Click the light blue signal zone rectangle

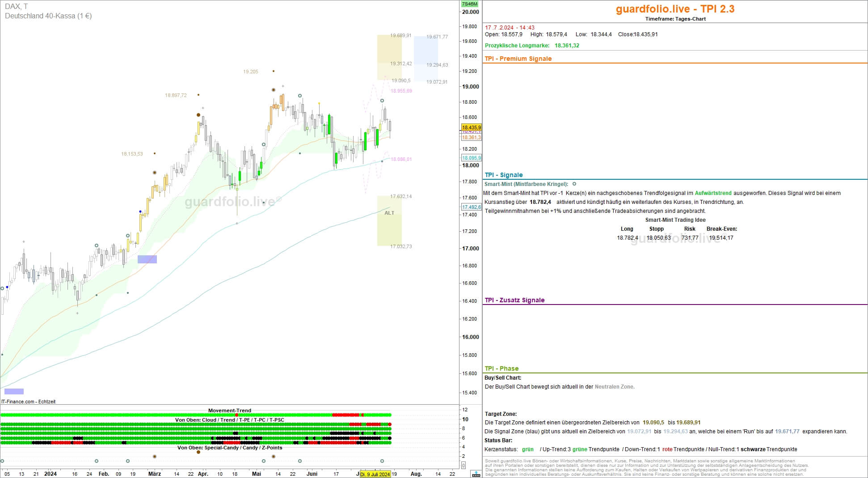tap(426, 59)
